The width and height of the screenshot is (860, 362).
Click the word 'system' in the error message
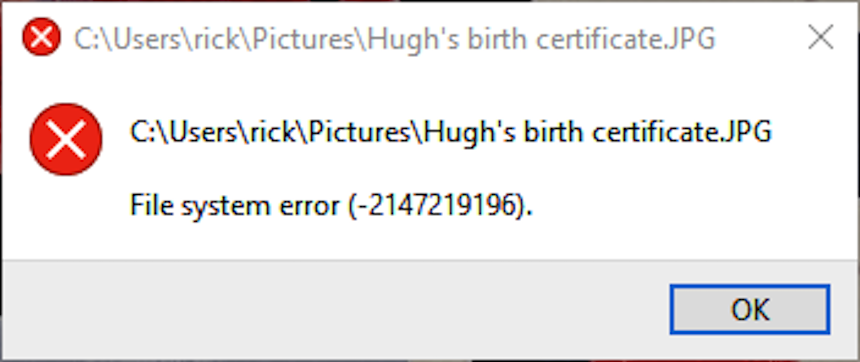[x=222, y=208]
